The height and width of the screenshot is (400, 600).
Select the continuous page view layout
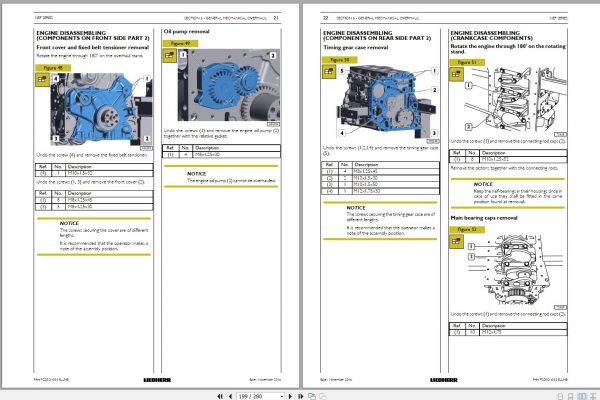click(571, 397)
